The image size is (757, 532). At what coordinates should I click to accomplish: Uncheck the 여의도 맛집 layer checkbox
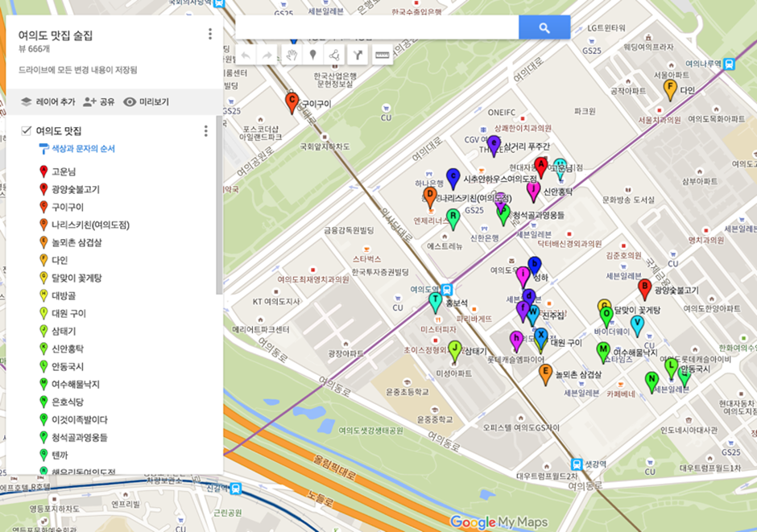coord(26,130)
